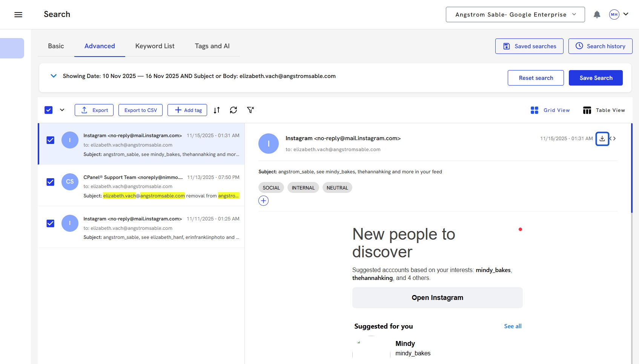The height and width of the screenshot is (364, 639).
Task: Collapse the search criteria summary chevron
Action: coord(54,76)
